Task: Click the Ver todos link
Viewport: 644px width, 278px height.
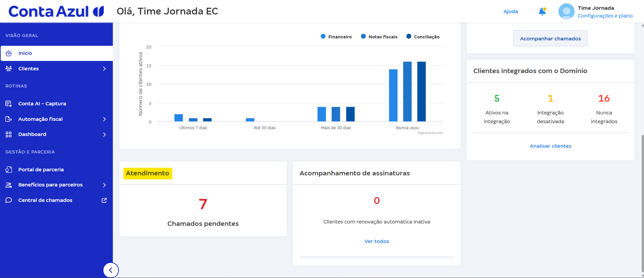Action: pyautogui.click(x=377, y=241)
